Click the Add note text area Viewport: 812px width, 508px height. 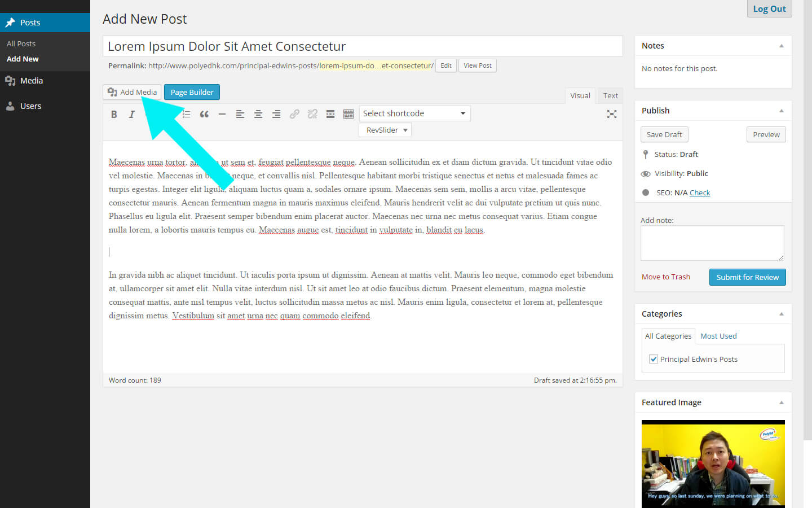(712, 243)
